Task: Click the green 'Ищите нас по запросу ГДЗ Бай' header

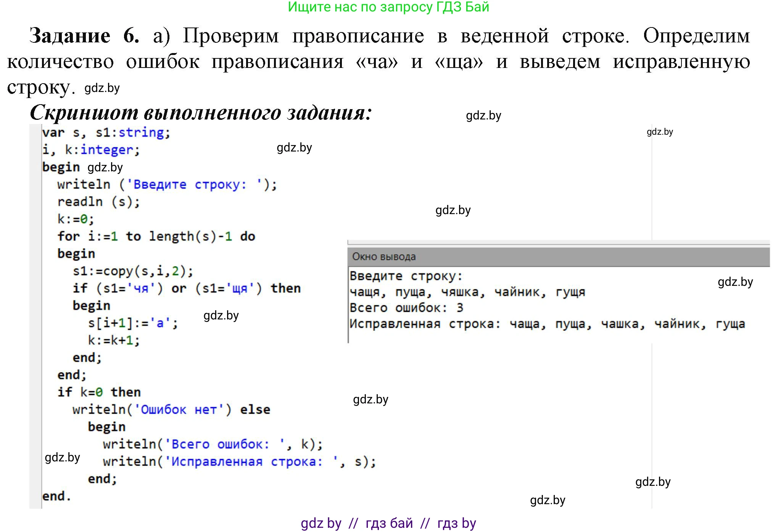Action: coord(388,7)
